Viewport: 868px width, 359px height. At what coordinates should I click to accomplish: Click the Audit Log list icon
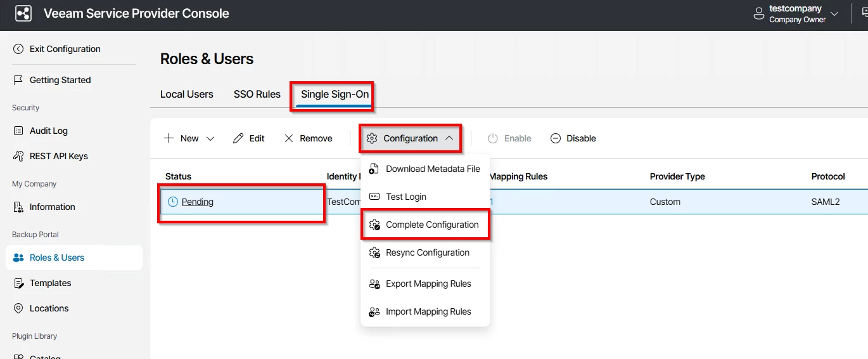click(18, 131)
